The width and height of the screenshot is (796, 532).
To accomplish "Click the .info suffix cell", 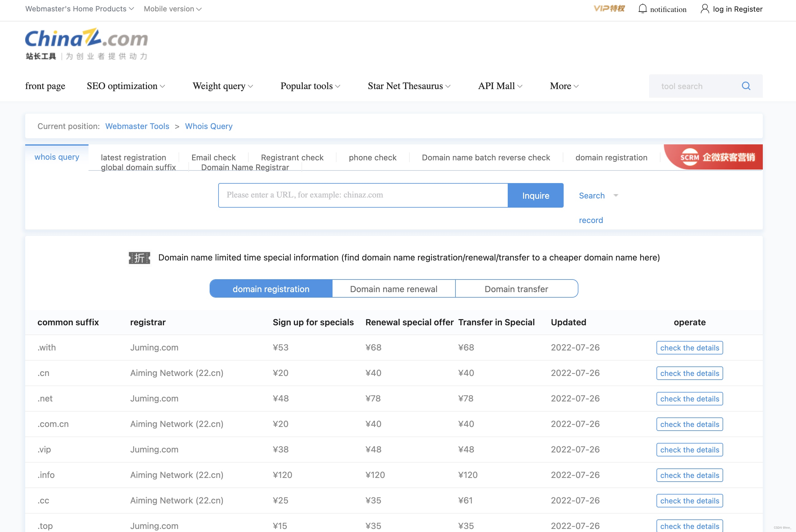I will [46, 475].
